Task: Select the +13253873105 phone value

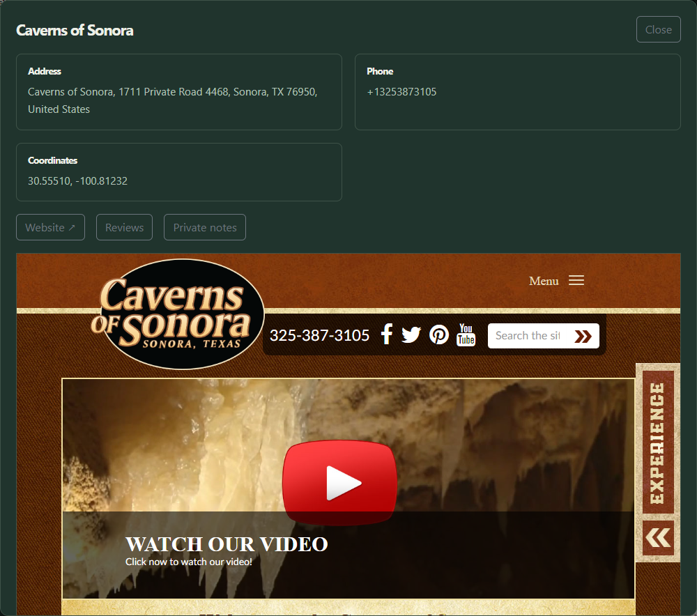Action: tap(401, 92)
